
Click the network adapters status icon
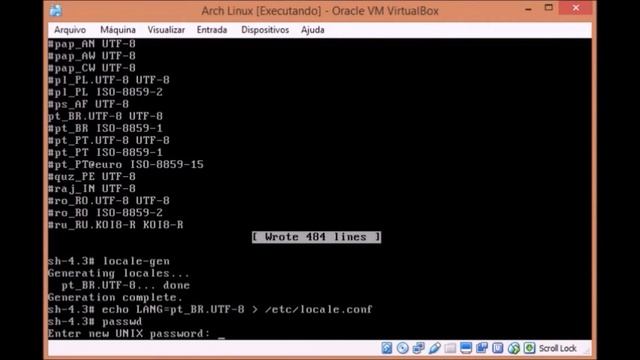coord(418,348)
